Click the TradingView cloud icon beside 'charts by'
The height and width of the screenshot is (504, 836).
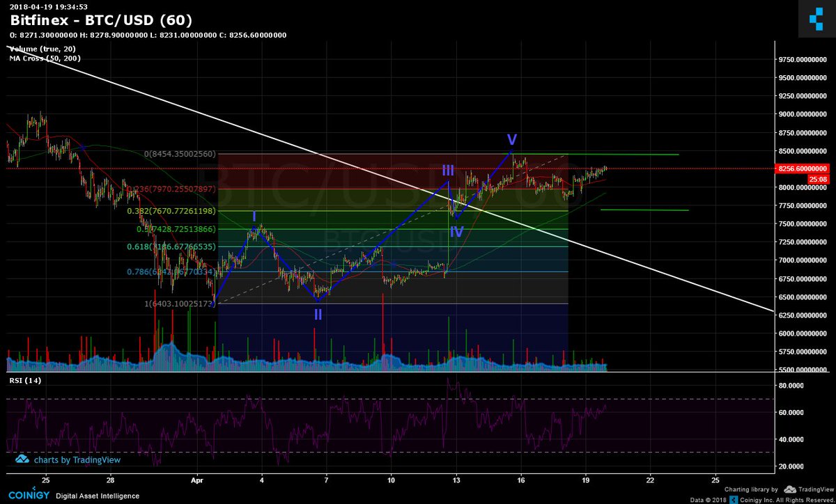(x=22, y=459)
